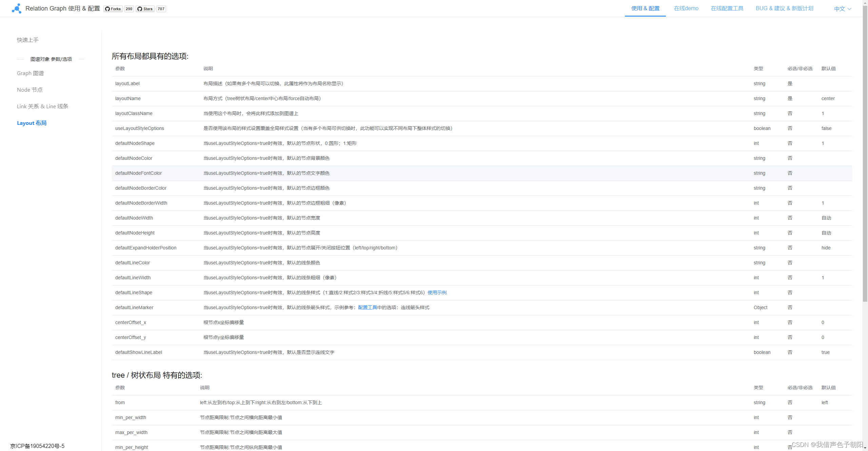Open Link 关系 & Line 线条 section
Image resolution: width=868 pixels, height=451 pixels.
click(x=42, y=106)
